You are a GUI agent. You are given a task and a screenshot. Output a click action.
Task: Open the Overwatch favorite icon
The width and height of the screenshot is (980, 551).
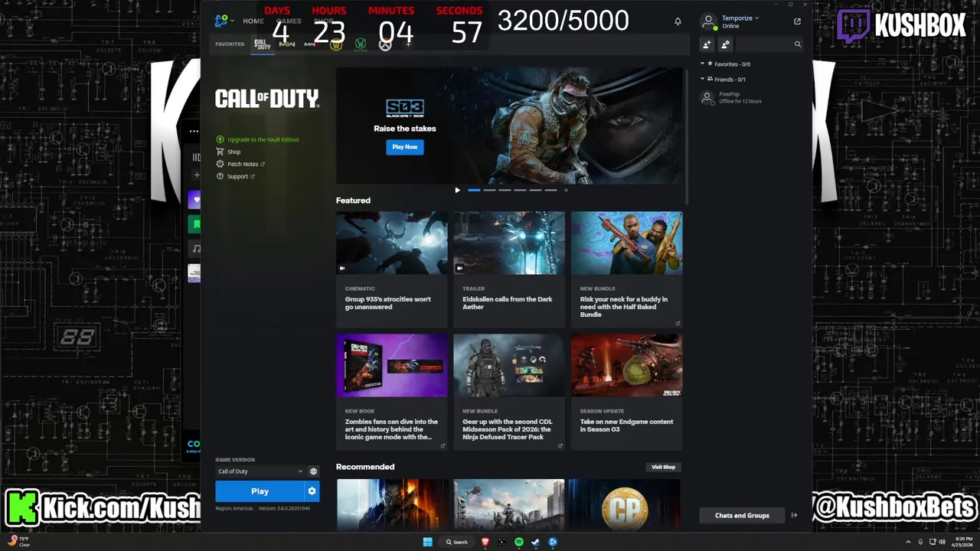[x=385, y=44]
